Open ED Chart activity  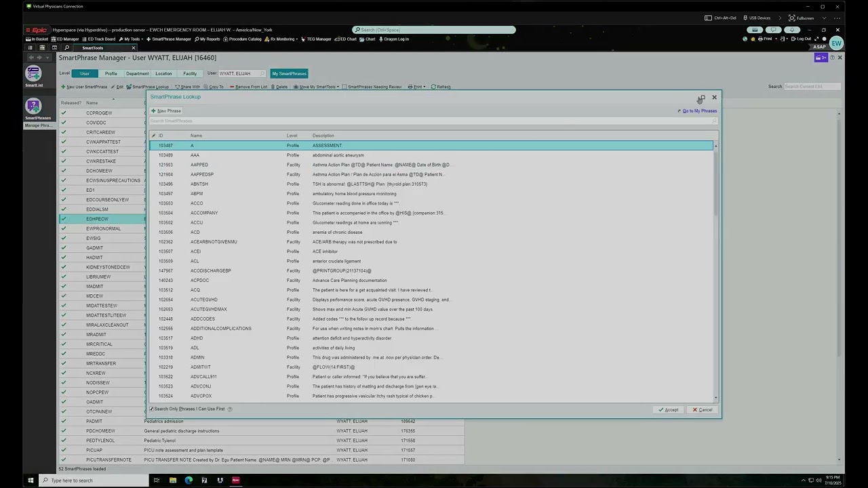tap(346, 39)
